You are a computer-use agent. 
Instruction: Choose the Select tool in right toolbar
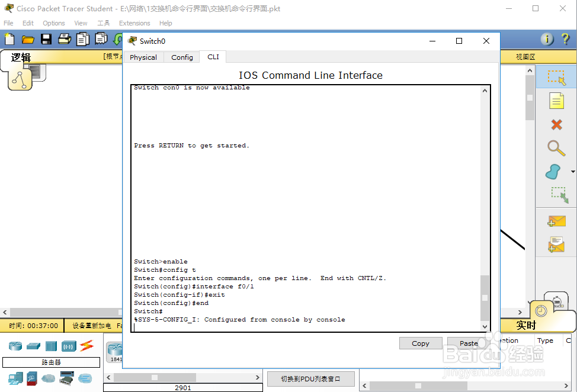tap(556, 77)
